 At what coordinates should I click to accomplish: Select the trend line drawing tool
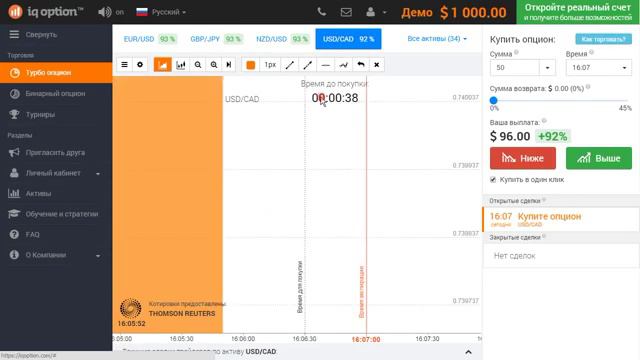(289, 64)
